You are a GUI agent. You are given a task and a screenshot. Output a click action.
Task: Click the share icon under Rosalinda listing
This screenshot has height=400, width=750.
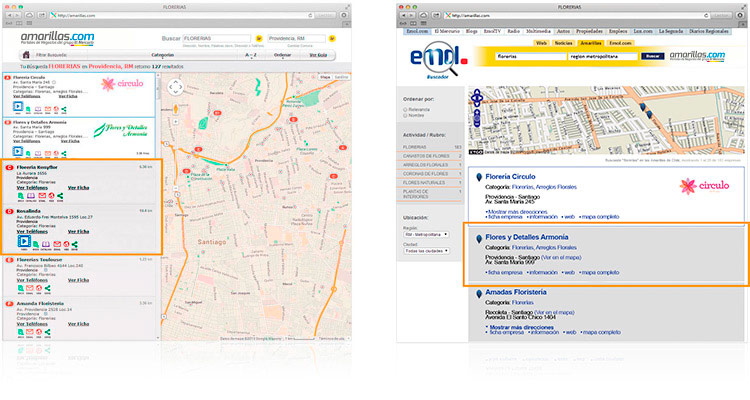pos(75,243)
